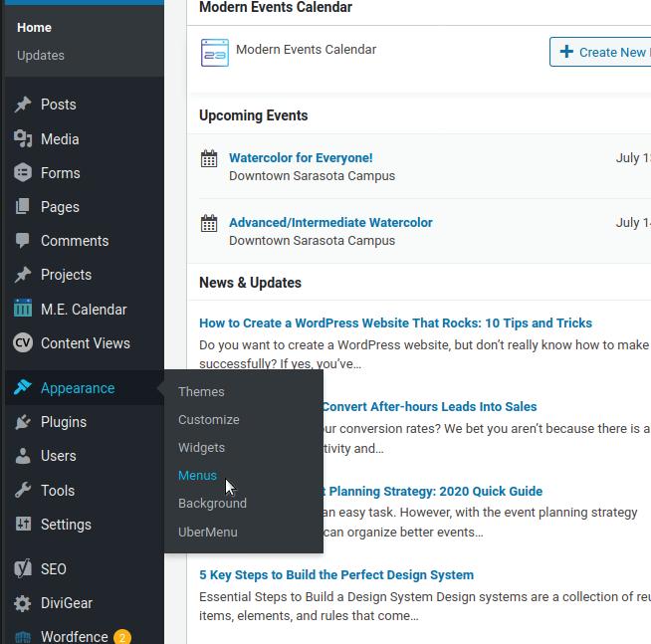Select the M.E. Calendar label

84,309
